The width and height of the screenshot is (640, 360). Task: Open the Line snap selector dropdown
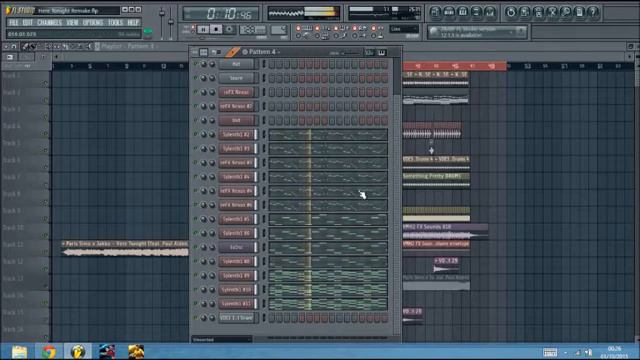404,29
